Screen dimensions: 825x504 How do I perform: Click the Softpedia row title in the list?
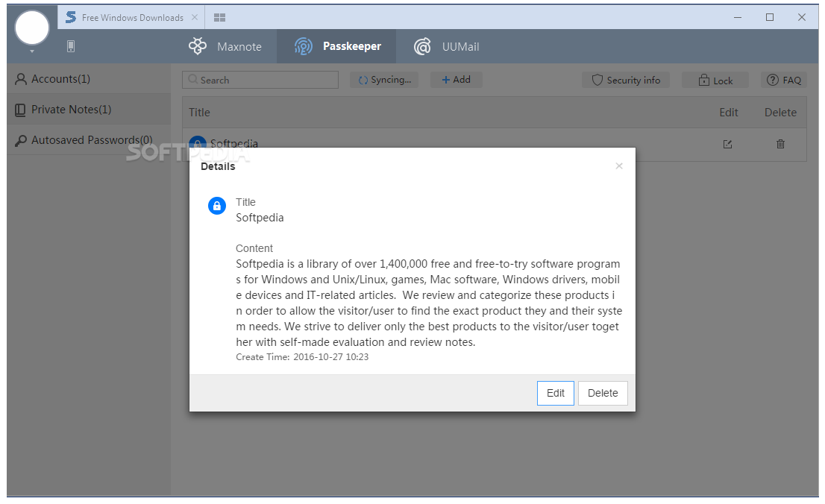[234, 143]
